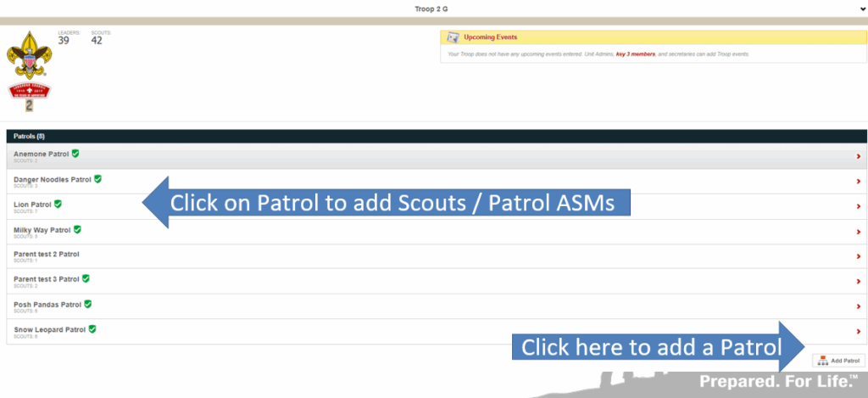
Task: Expand Parent test 2 Patrol red arrow
Action: 858,256
